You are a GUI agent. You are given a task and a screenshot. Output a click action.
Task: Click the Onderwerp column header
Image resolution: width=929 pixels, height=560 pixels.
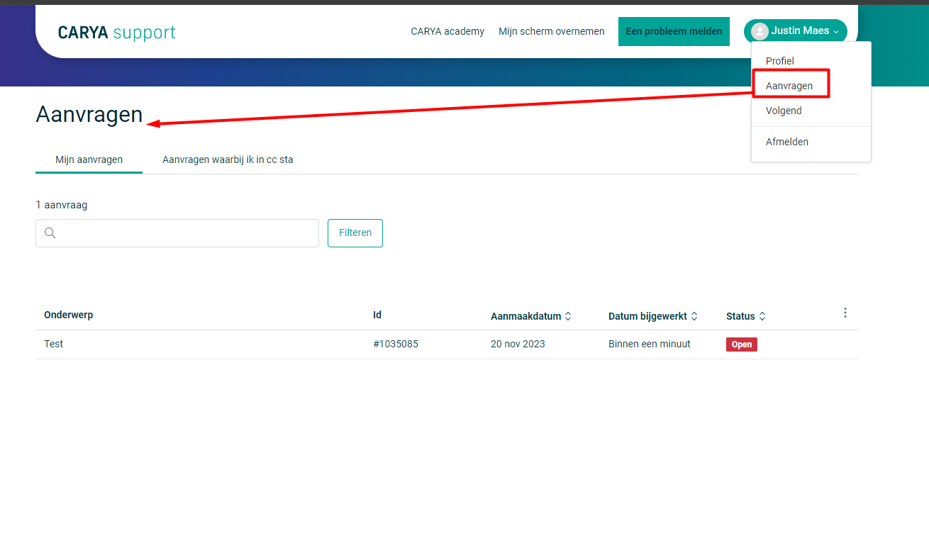pyautogui.click(x=69, y=315)
